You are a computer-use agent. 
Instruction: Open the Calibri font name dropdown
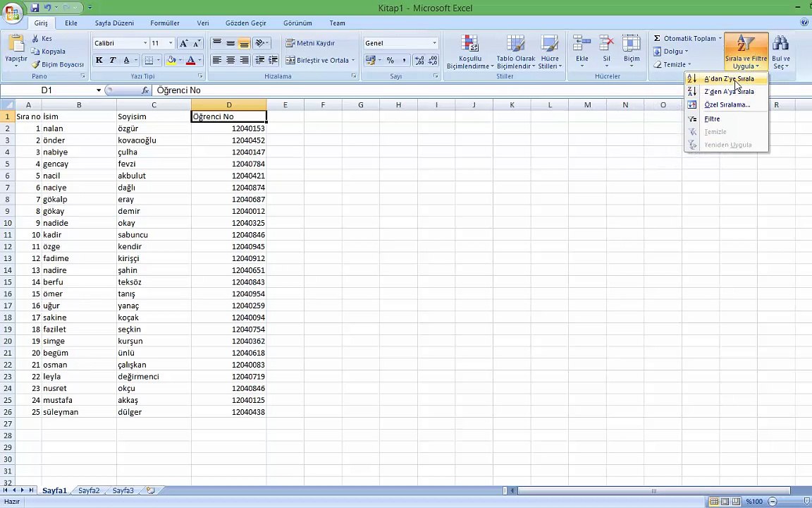coord(145,43)
